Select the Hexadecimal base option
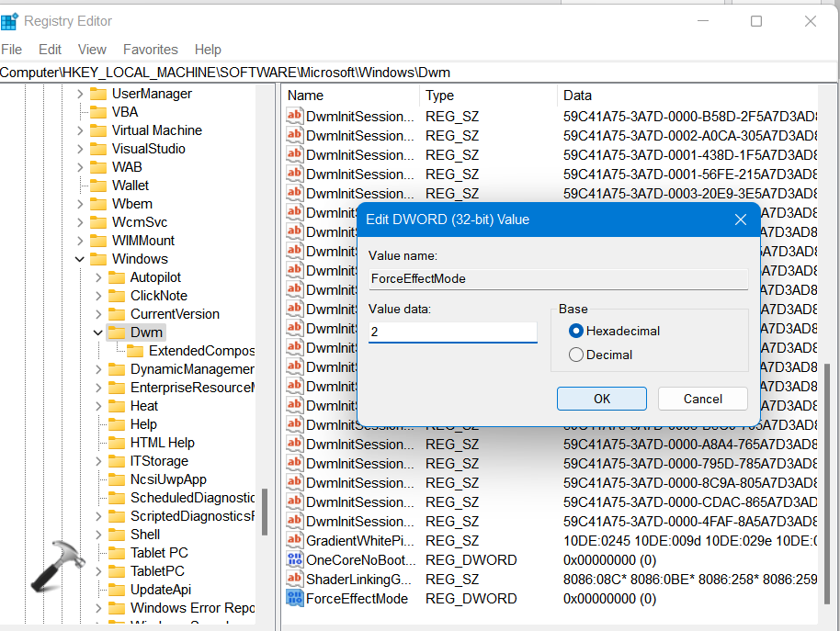This screenshot has height=631, width=840. click(576, 331)
